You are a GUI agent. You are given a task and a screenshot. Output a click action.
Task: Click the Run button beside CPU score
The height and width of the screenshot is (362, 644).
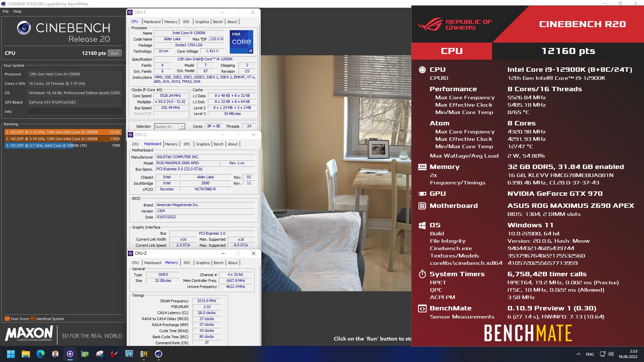114,53
